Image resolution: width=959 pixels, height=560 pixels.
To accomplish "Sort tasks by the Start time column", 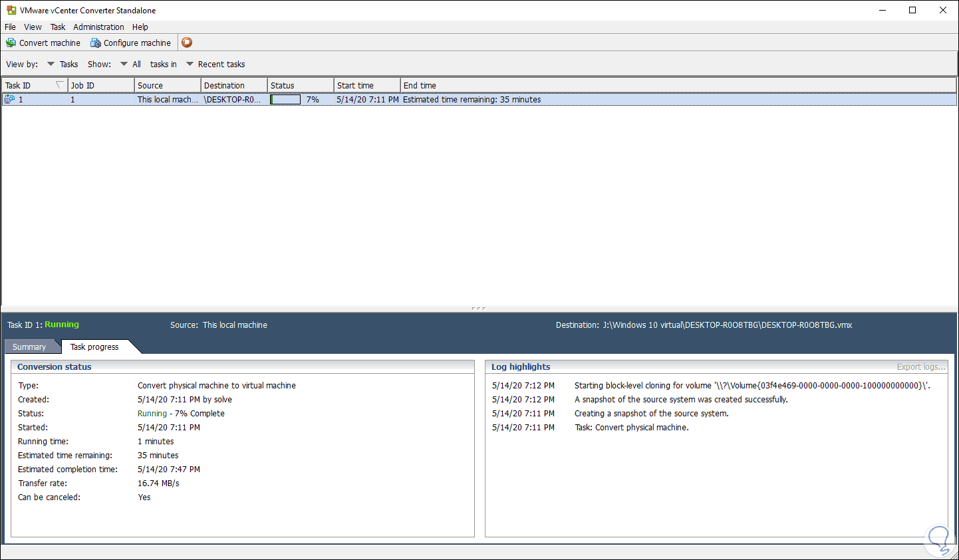I will pyautogui.click(x=367, y=85).
